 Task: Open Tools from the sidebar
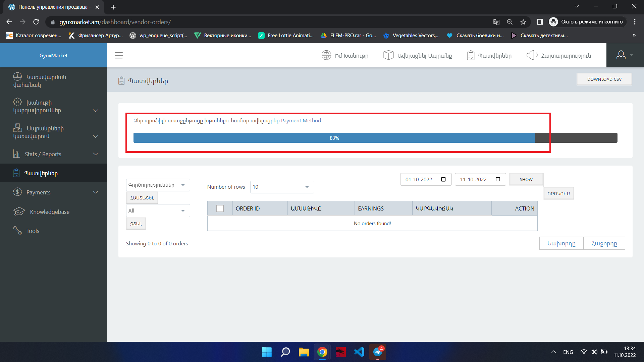[x=33, y=231]
